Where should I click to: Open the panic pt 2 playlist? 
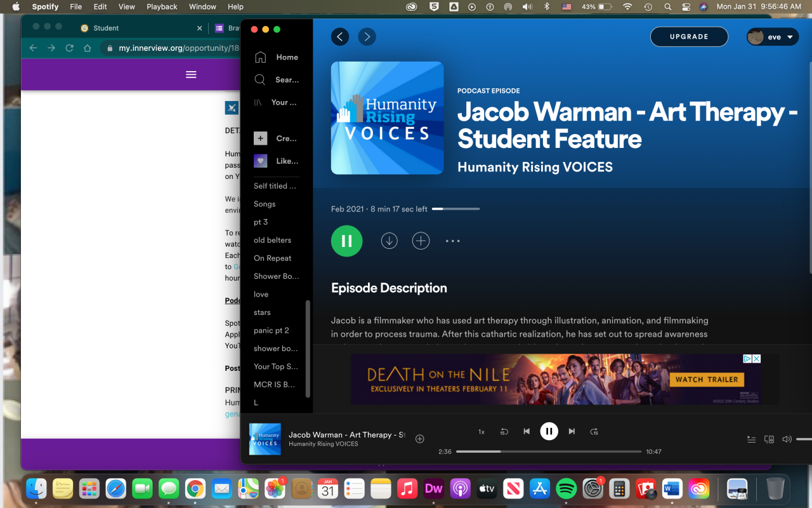(271, 330)
